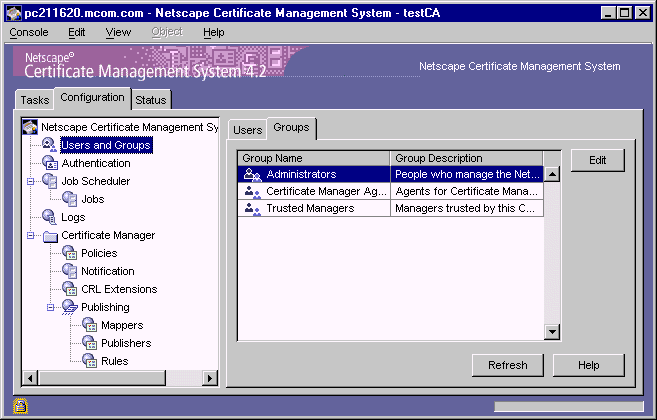The height and width of the screenshot is (420, 657).
Task: Click the group list scroll down arrow
Action: click(x=552, y=332)
